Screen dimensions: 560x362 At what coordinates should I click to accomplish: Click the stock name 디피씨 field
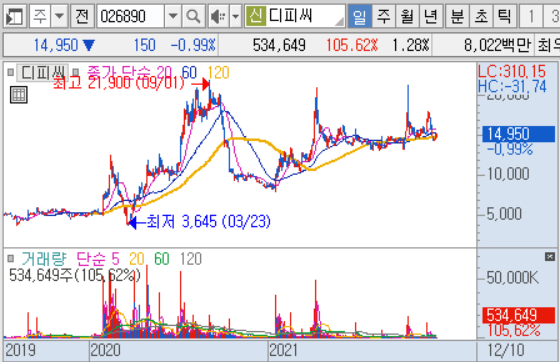(x=305, y=16)
